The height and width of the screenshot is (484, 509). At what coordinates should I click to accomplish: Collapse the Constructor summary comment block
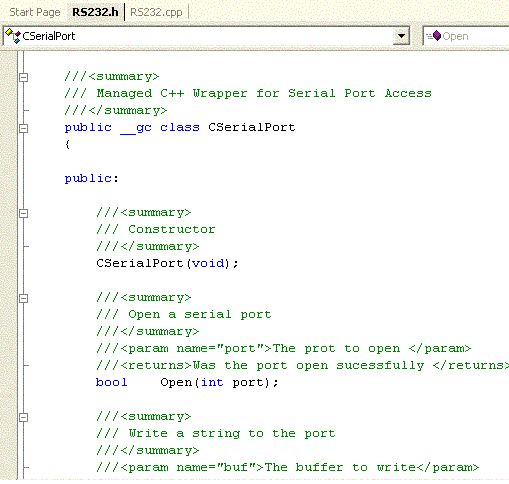[x=23, y=213]
